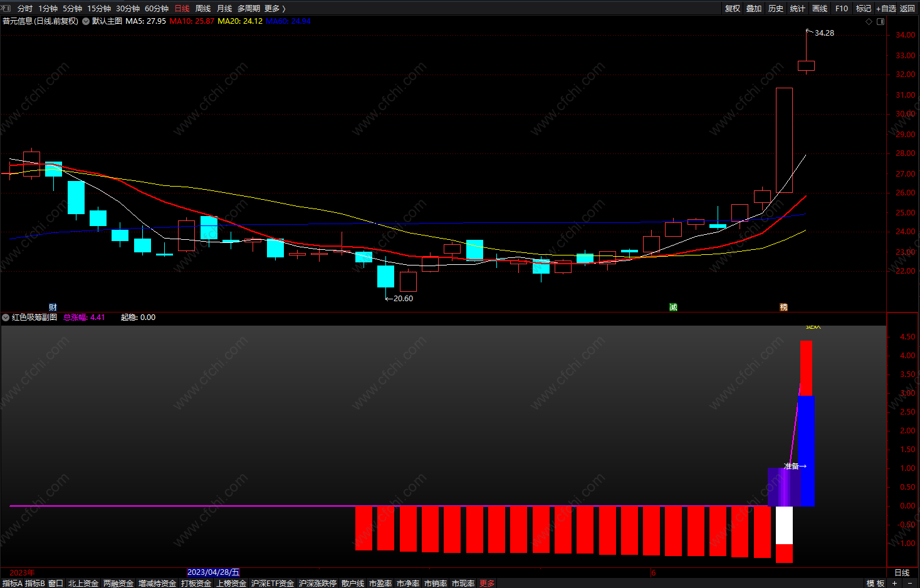Click the 起稳: 0.00 indicator value
Image resolution: width=920 pixels, height=588 pixels.
(x=138, y=317)
